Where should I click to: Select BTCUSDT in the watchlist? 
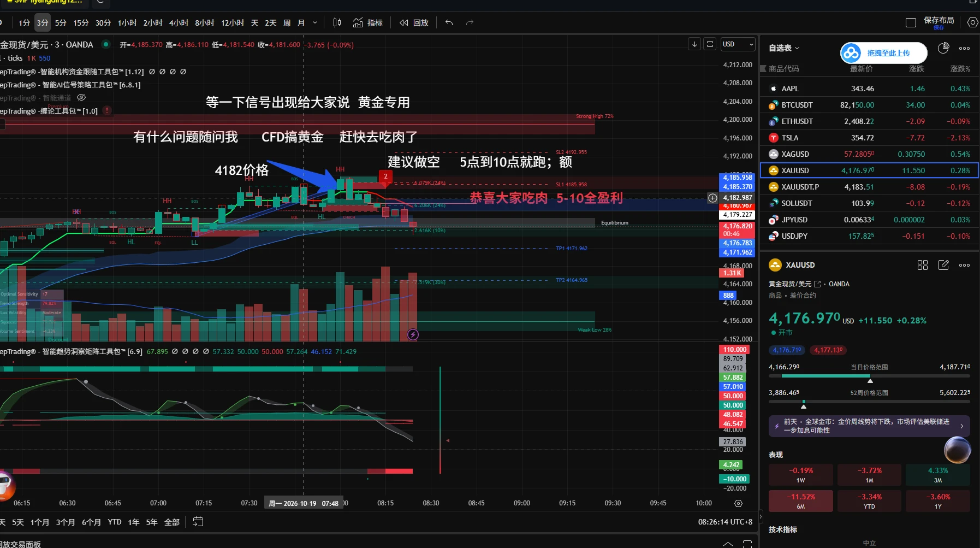pos(869,105)
